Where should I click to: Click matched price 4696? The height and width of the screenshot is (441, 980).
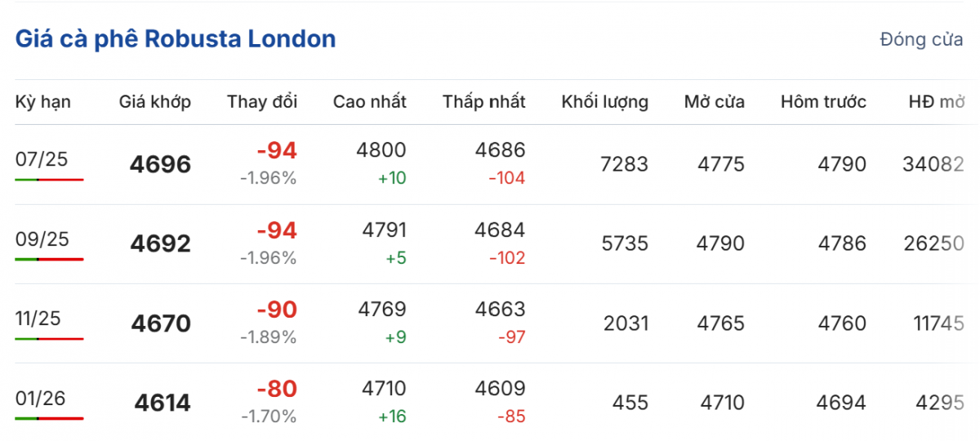point(160,165)
